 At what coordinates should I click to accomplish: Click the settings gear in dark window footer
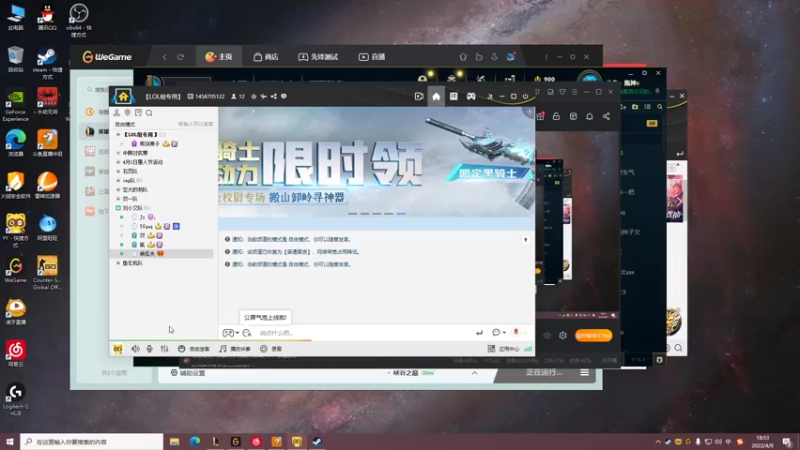tap(563, 335)
